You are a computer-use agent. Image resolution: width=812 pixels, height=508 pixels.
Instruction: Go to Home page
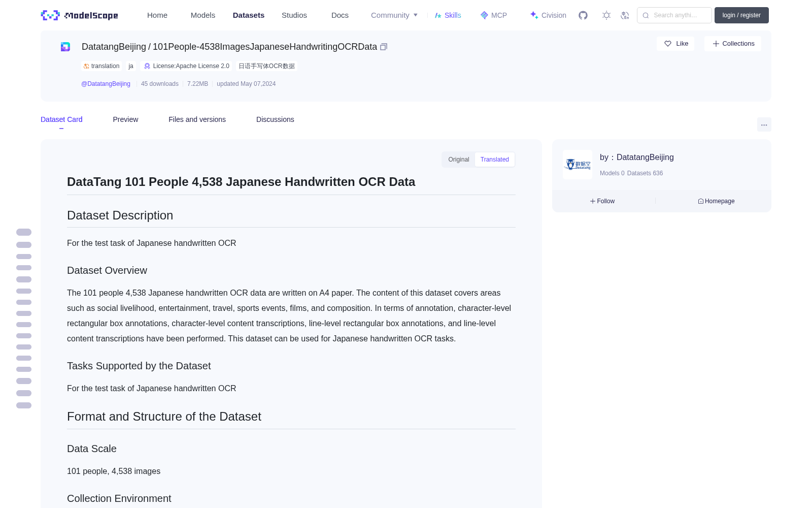coord(157,15)
